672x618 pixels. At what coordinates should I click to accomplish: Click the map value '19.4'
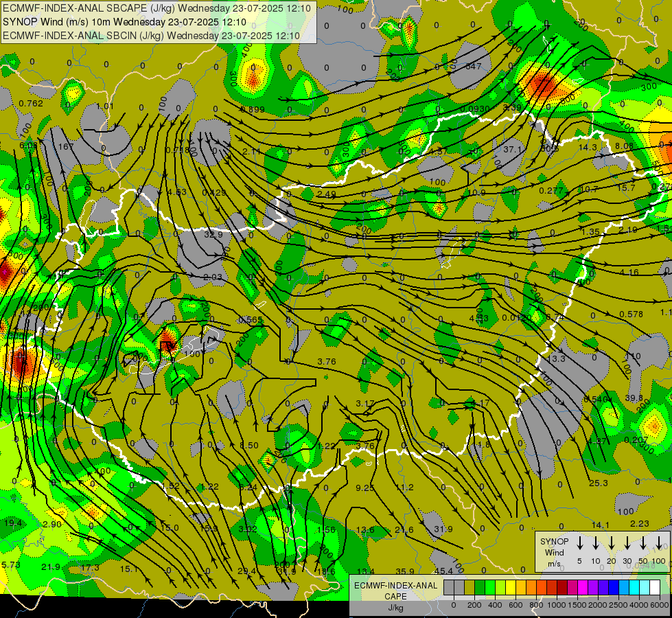click(x=13, y=523)
